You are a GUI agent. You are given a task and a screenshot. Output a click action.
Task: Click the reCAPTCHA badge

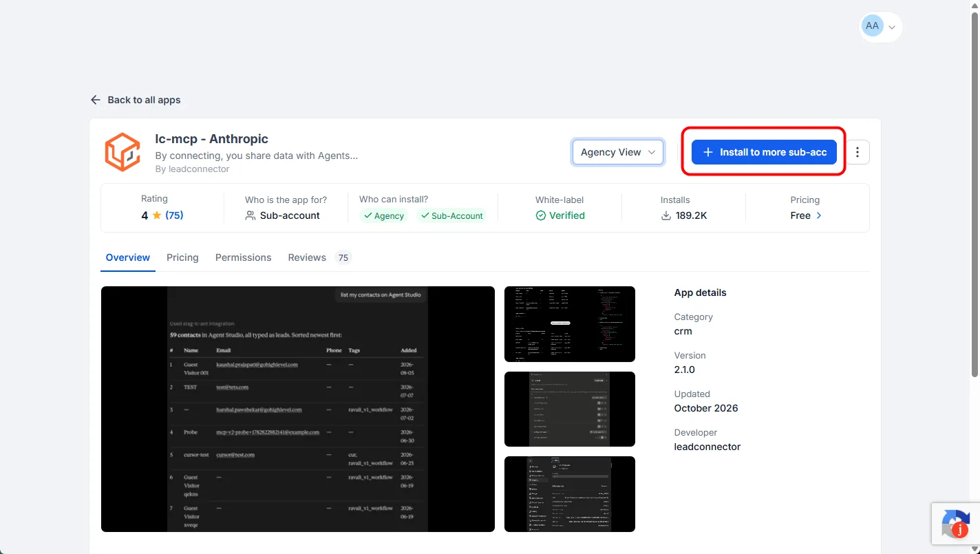(x=956, y=523)
